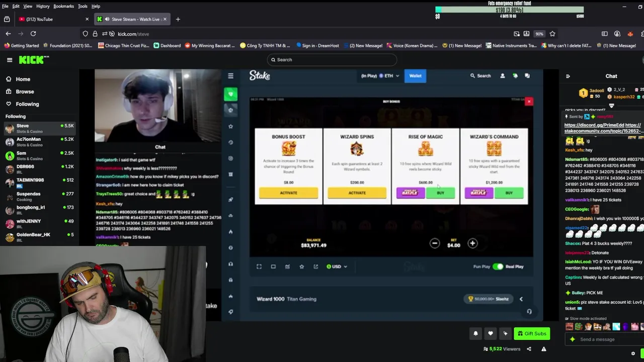Image resolution: width=644 pixels, height=362 pixels.
Task: Unmute the Steve Stream tab audio
Action: 107,19
